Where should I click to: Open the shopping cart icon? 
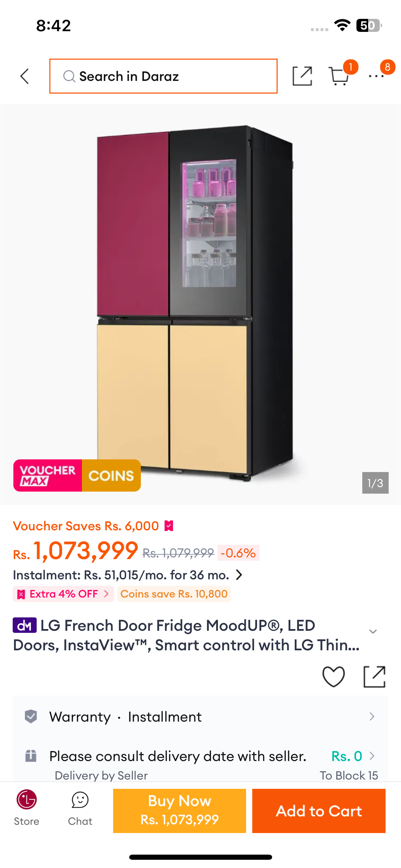click(339, 76)
